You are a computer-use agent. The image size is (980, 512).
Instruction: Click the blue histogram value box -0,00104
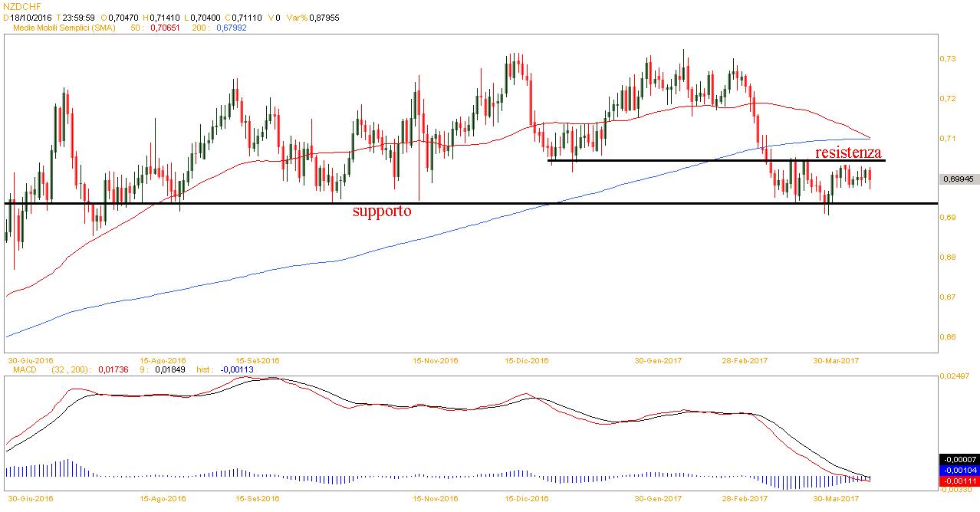pos(959,470)
